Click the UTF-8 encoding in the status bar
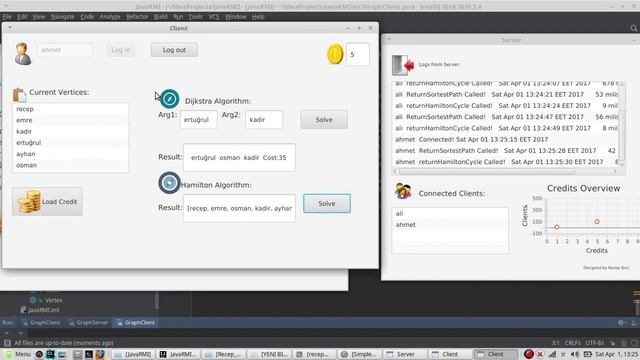The width and height of the screenshot is (640, 360). [x=594, y=343]
